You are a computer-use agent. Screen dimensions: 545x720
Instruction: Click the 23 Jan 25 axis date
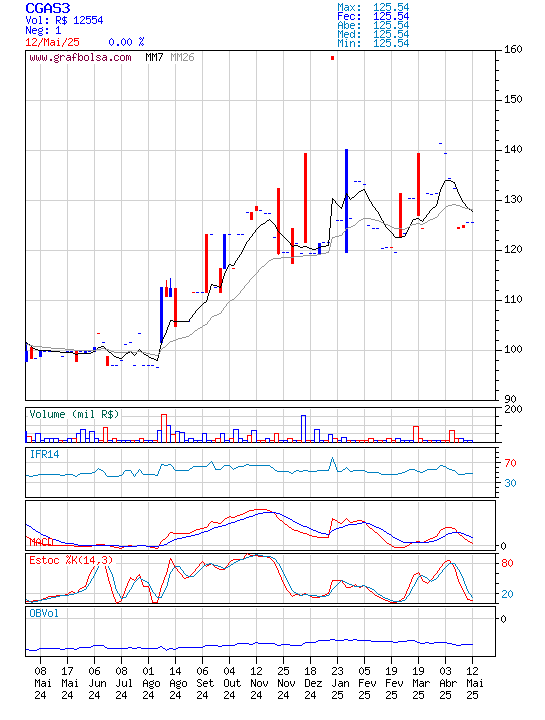tap(337, 683)
